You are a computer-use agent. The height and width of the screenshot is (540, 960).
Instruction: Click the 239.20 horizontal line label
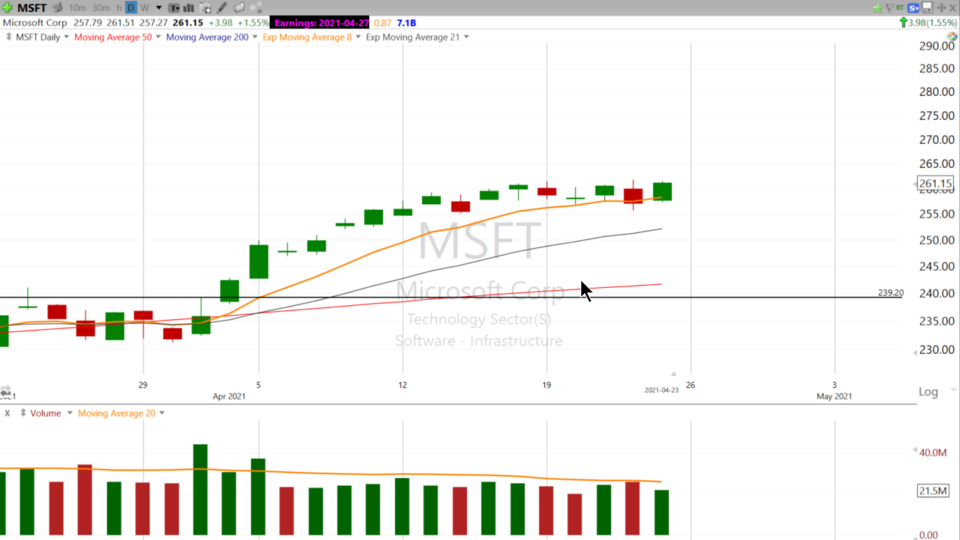[891, 293]
